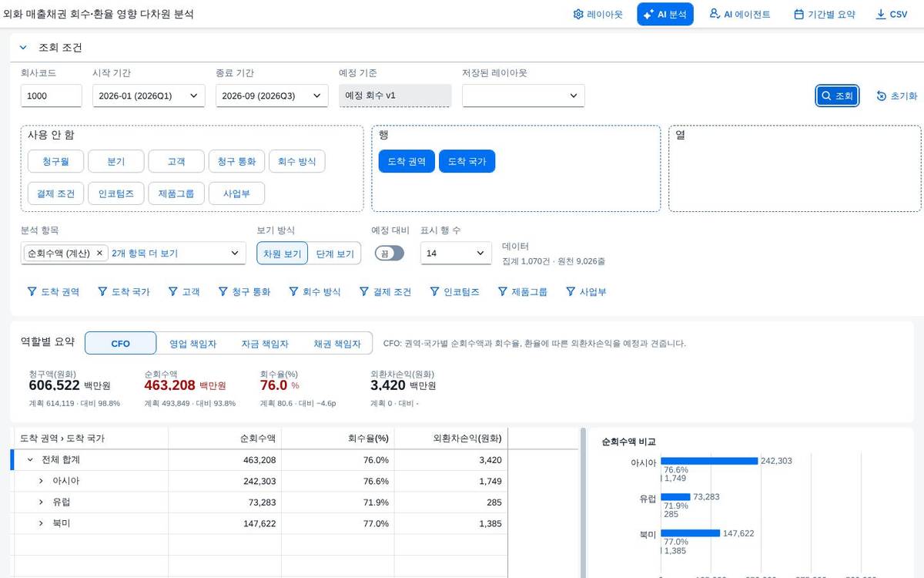Switch to the CFO role tab
Viewport: 924px width, 578px height.
click(x=120, y=344)
